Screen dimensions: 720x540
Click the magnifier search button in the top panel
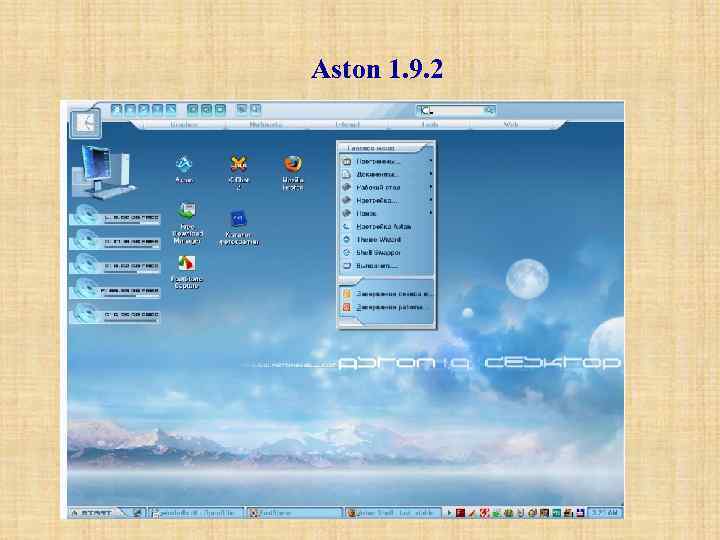point(489,110)
